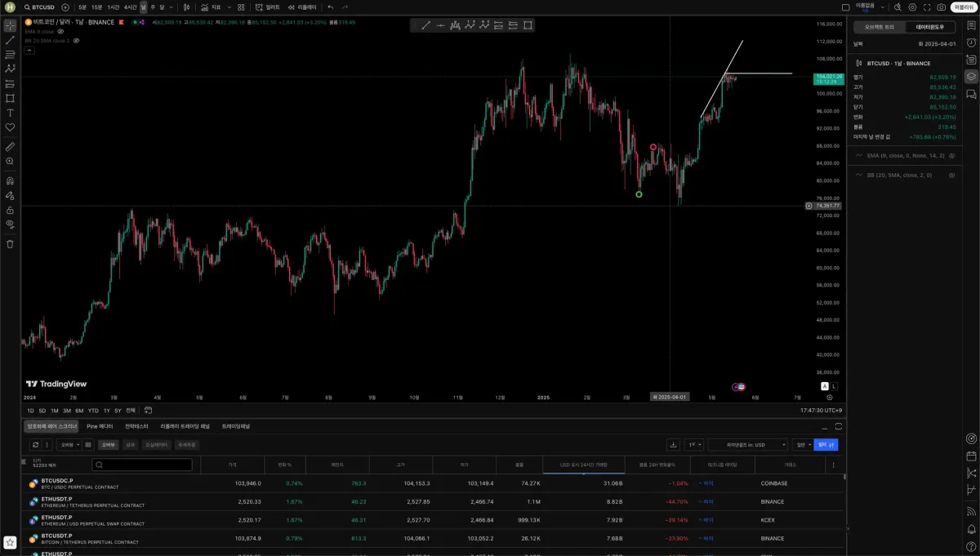The width and height of the screenshot is (980, 556).
Task: Switch to the 오브젝트 트리 tab
Action: coord(879,27)
